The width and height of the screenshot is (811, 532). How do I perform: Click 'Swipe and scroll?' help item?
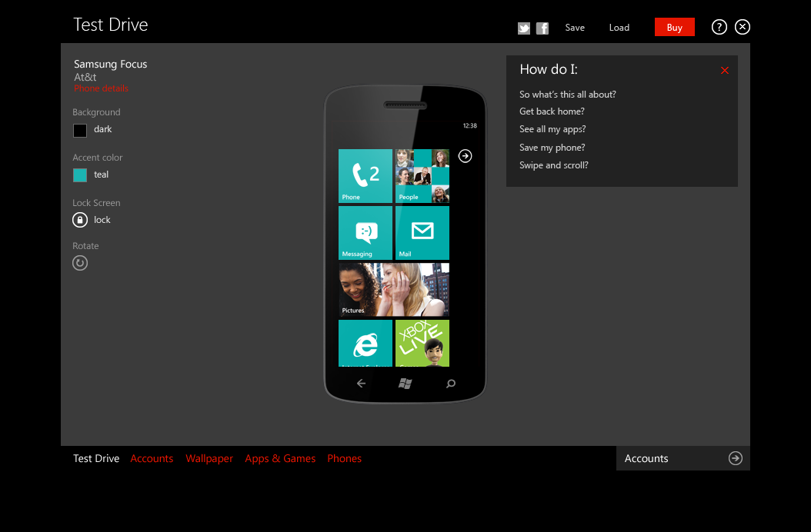coord(553,165)
